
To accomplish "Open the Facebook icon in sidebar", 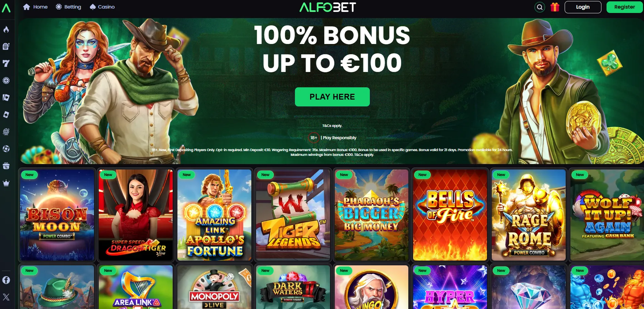I will point(6,280).
